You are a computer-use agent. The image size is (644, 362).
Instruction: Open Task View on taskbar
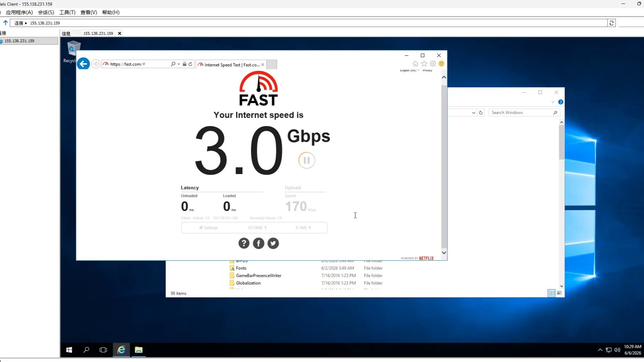point(103,350)
